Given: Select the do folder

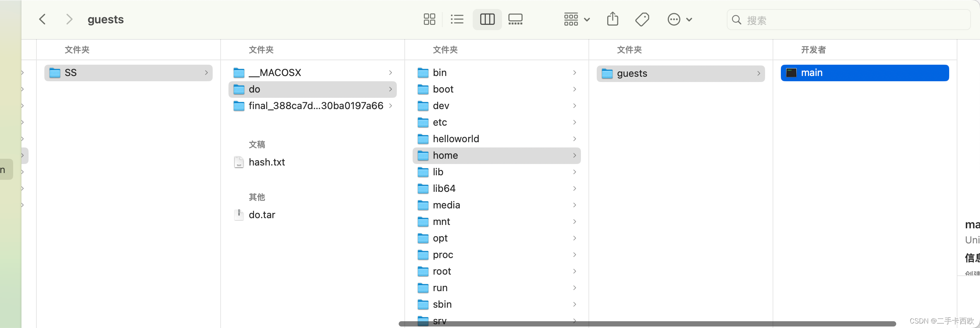Looking at the screenshot, I should pyautogui.click(x=312, y=89).
